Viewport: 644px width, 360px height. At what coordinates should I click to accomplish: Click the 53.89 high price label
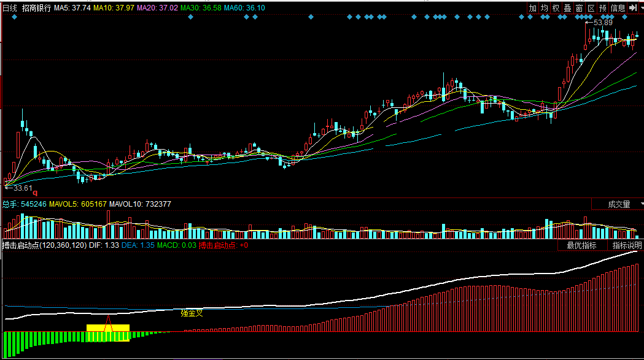click(x=602, y=23)
